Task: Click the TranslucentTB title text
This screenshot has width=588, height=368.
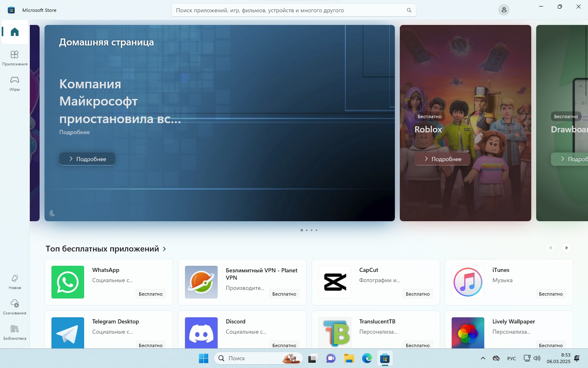Action: (x=377, y=321)
